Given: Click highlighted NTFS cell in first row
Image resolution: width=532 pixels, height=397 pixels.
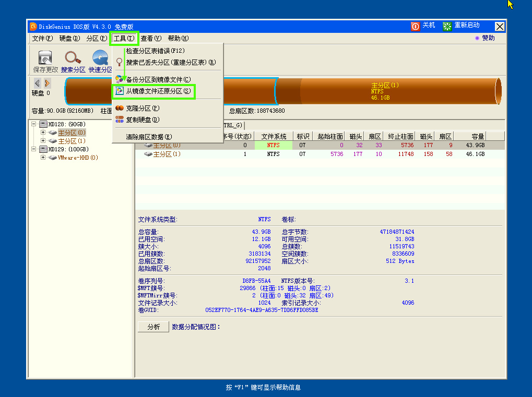Looking at the screenshot, I should pyautogui.click(x=274, y=145).
